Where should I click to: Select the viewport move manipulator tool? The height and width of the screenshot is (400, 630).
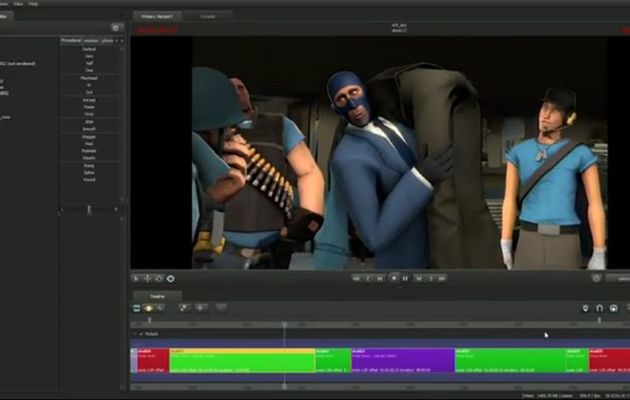(x=147, y=278)
